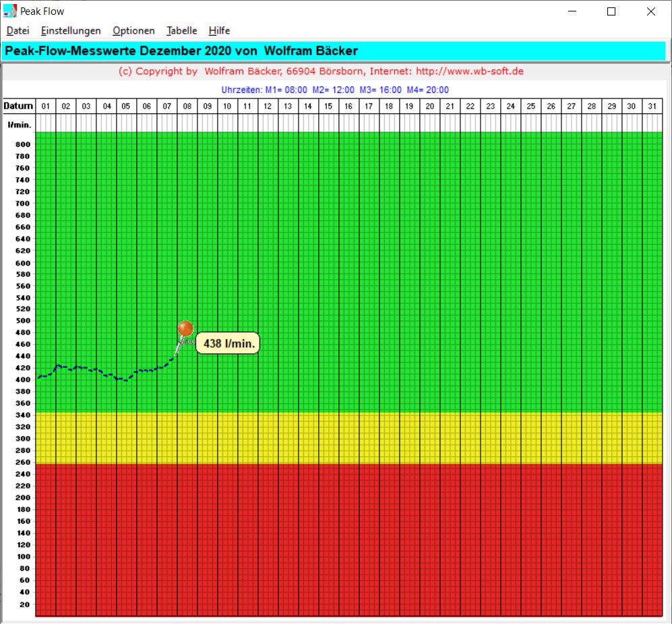Open the Hilfe menu
The width and height of the screenshot is (672, 624).
(219, 30)
